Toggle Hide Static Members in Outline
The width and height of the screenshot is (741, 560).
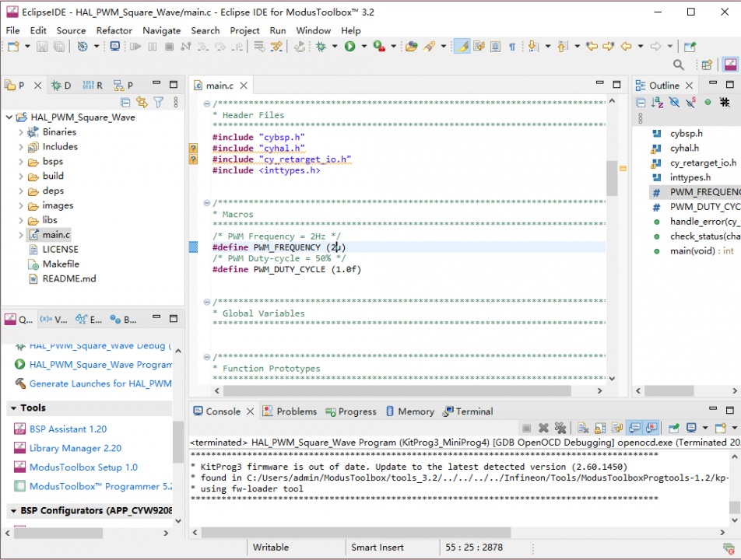click(x=691, y=102)
